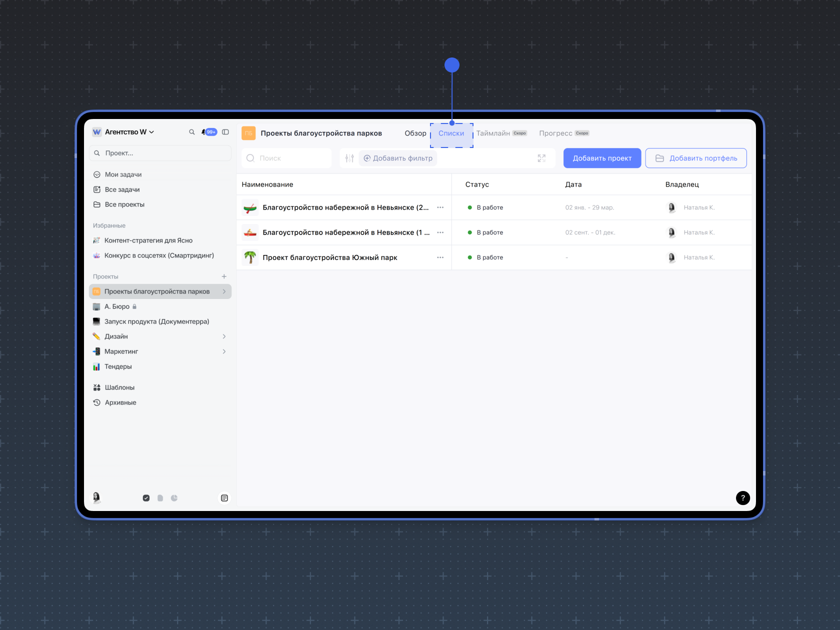Click the sidebar search magnifier icon
This screenshot has height=630, width=840.
pyautogui.click(x=192, y=132)
